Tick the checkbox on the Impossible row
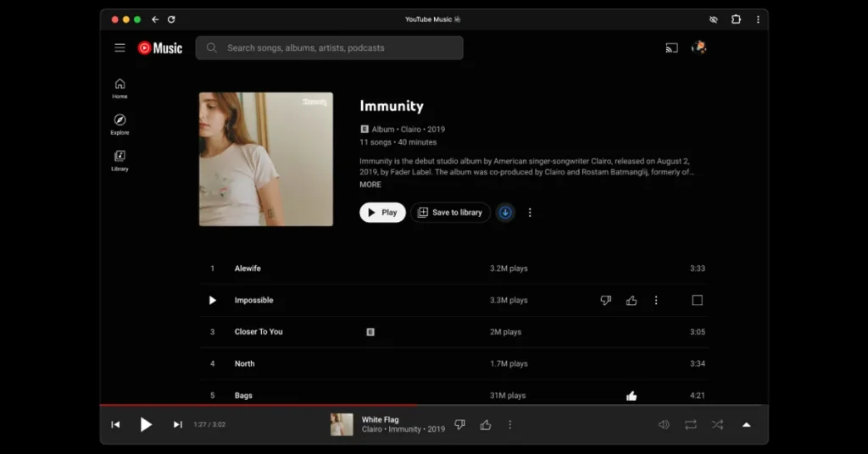 (697, 301)
